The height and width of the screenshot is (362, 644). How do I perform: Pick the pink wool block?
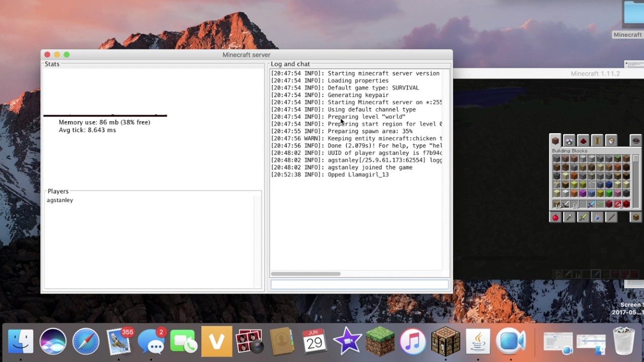point(618,193)
